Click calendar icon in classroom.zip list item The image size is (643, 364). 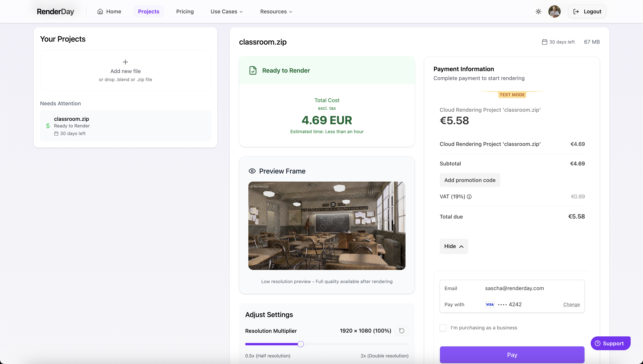[56, 134]
